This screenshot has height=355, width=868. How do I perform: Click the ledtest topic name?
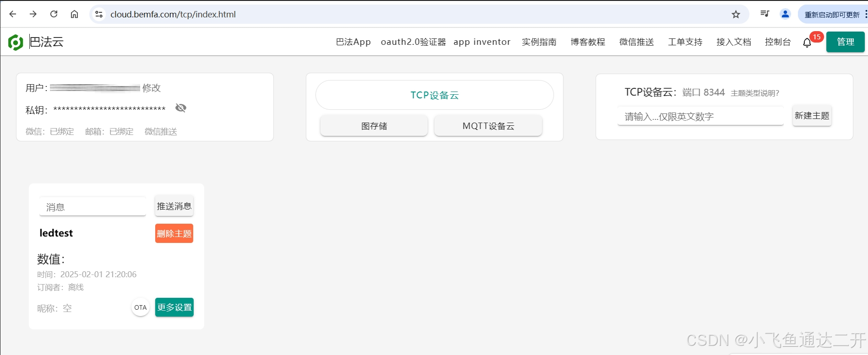pyautogui.click(x=56, y=233)
